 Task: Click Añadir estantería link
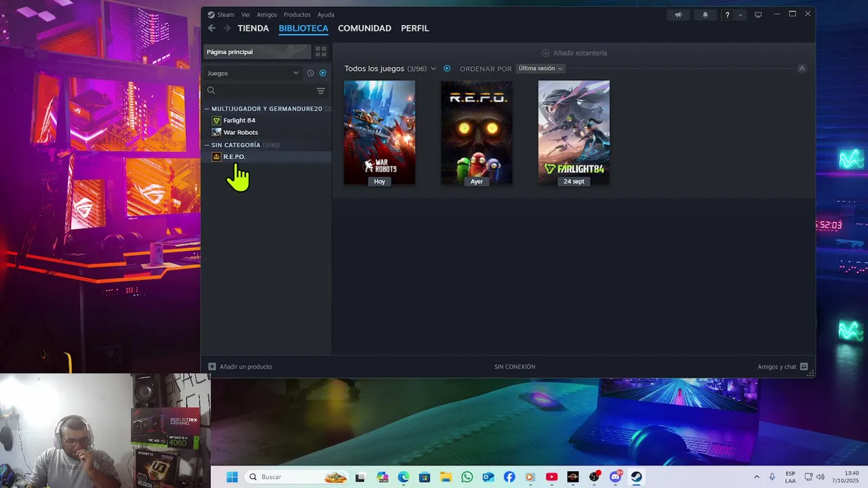[x=580, y=53]
